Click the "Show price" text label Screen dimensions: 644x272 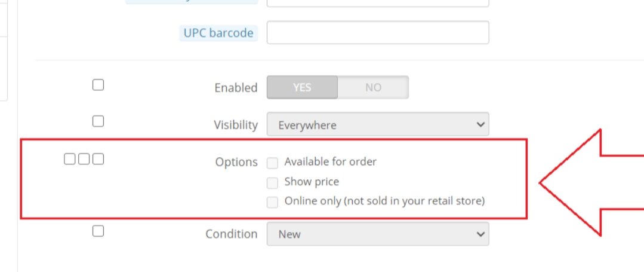(312, 181)
